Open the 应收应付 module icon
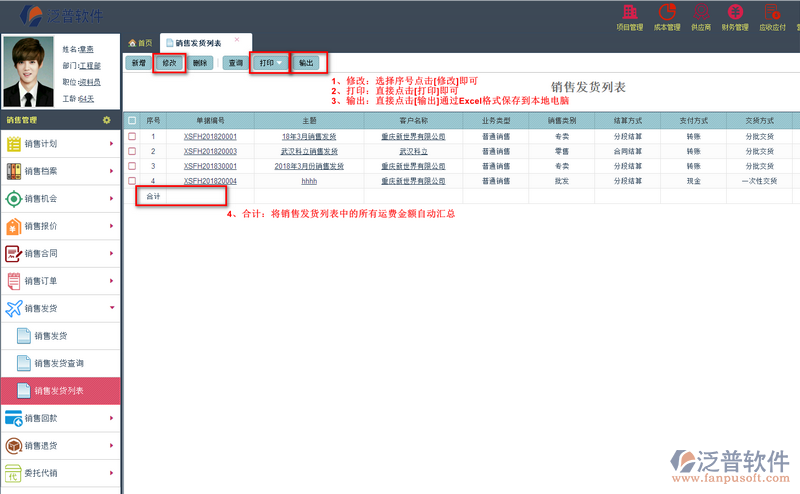This screenshot has width=800, height=494. (772, 12)
